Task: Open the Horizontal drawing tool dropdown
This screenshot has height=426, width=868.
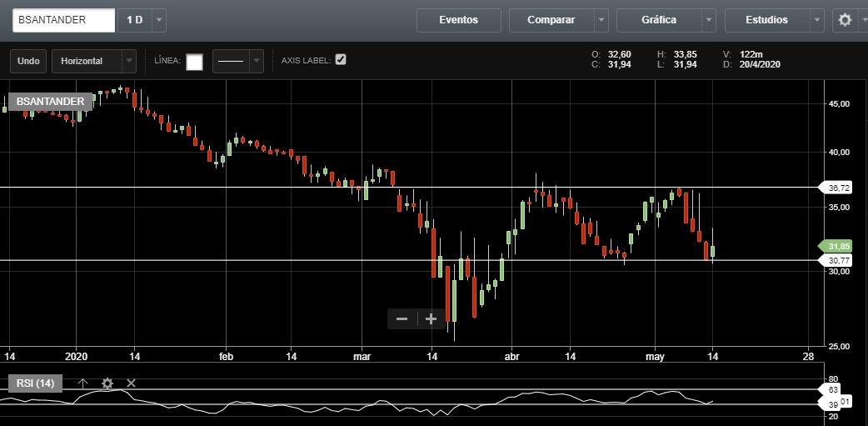Action: (128, 61)
